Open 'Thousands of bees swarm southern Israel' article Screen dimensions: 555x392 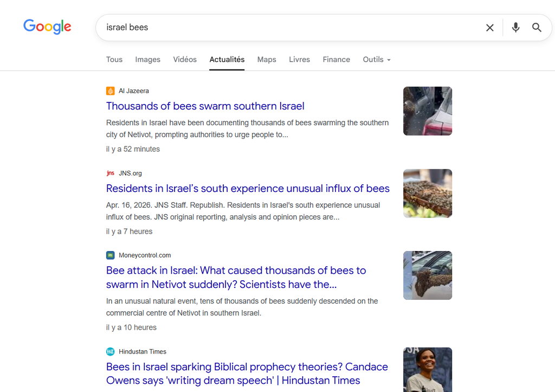[205, 106]
